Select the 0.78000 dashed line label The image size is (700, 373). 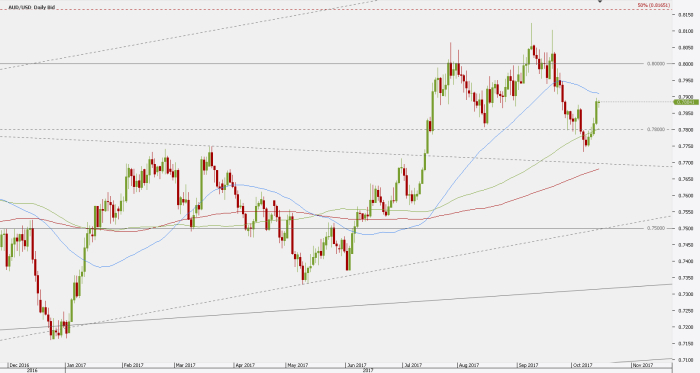[x=655, y=129]
